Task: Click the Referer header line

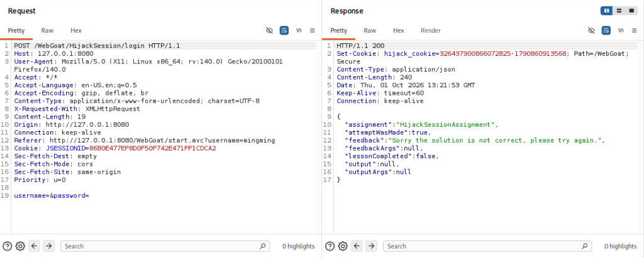Action: pos(145,140)
